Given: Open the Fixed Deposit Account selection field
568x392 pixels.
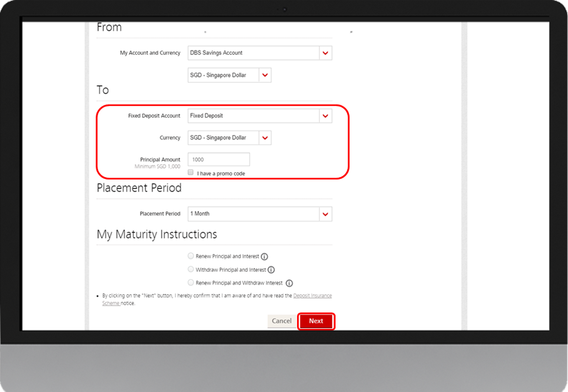Looking at the screenshot, I should coord(253,116).
